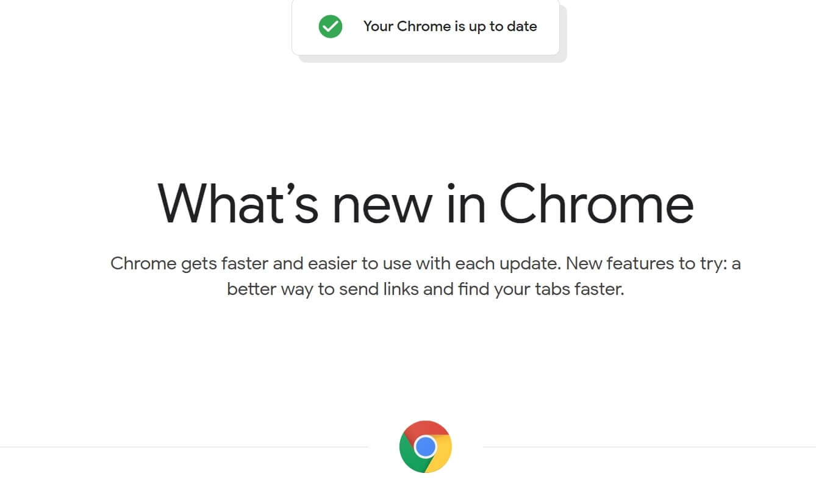Click "find your tabs faster" text
This screenshot has width=816, height=504.
click(542, 288)
